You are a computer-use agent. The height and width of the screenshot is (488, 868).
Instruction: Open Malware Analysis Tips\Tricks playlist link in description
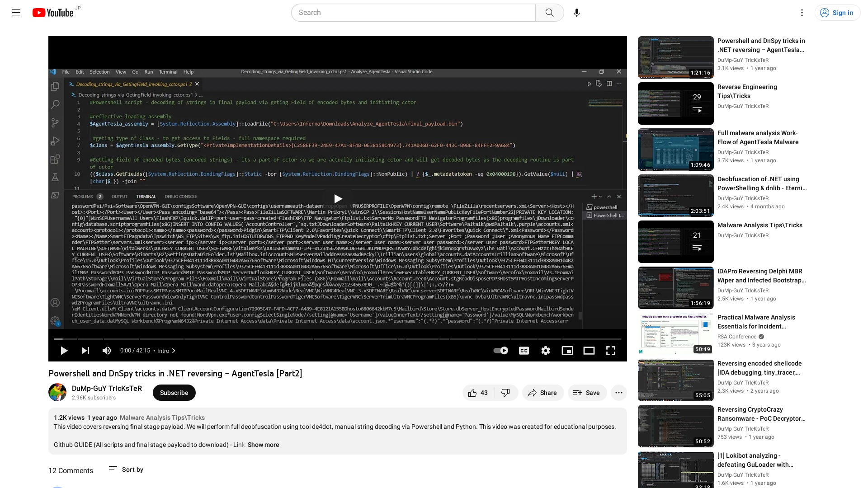pos(162,418)
